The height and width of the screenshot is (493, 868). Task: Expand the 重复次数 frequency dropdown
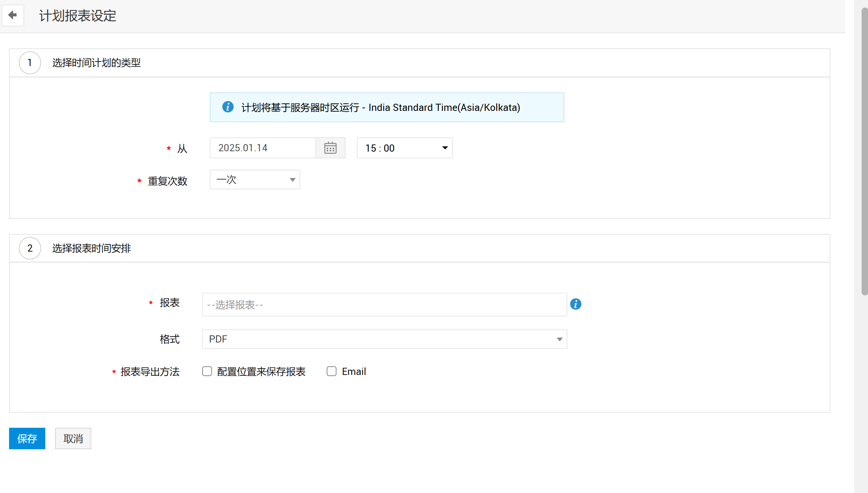click(255, 180)
